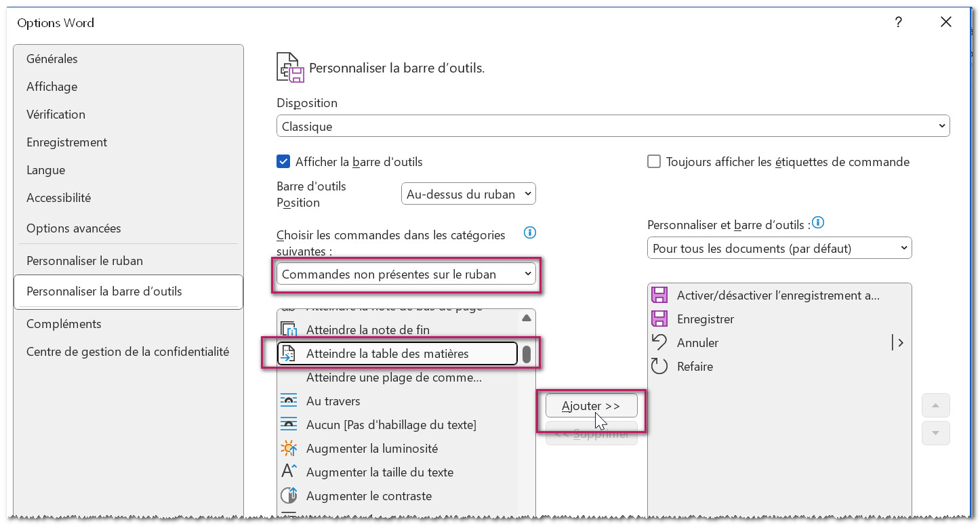
Task: Enable Toujours afficher les étiquettes de commande
Action: click(x=654, y=162)
